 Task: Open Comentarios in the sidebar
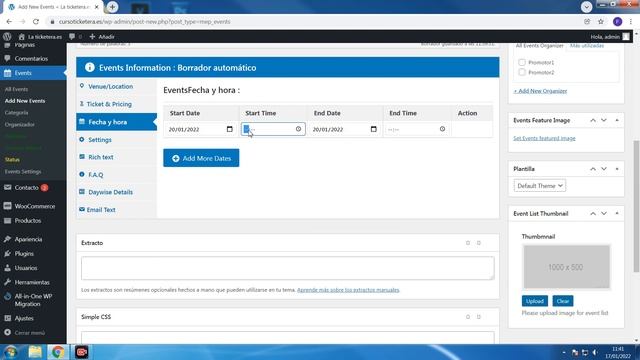pos(31,59)
